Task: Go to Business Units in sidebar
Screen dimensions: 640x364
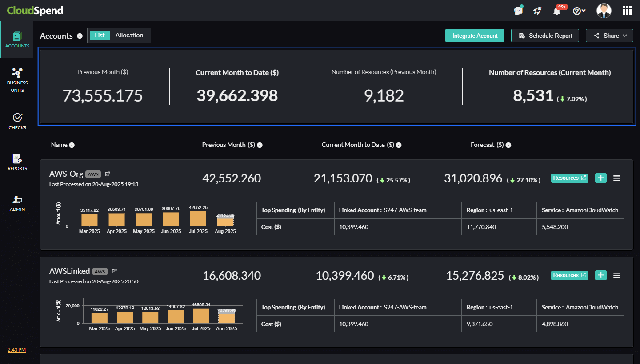Action: (x=17, y=80)
